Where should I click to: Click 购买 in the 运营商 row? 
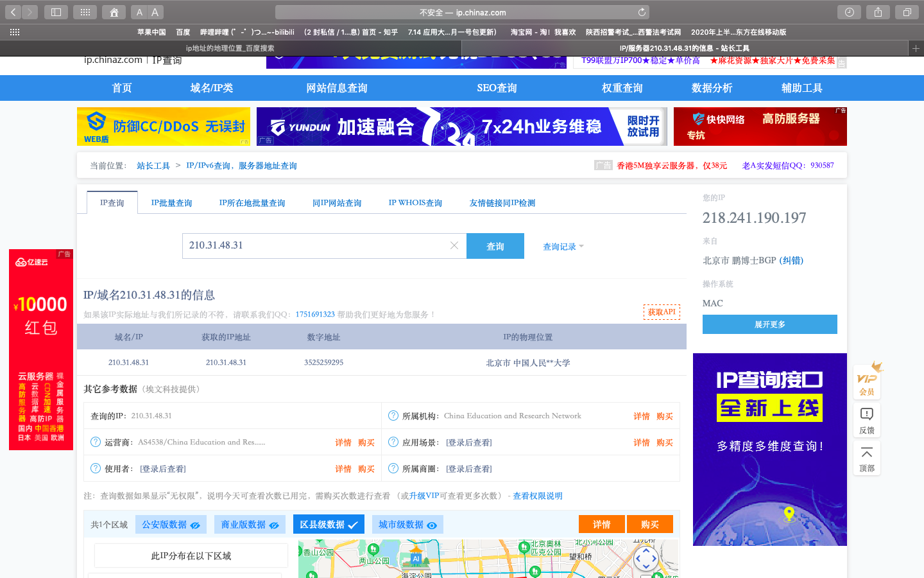click(366, 442)
